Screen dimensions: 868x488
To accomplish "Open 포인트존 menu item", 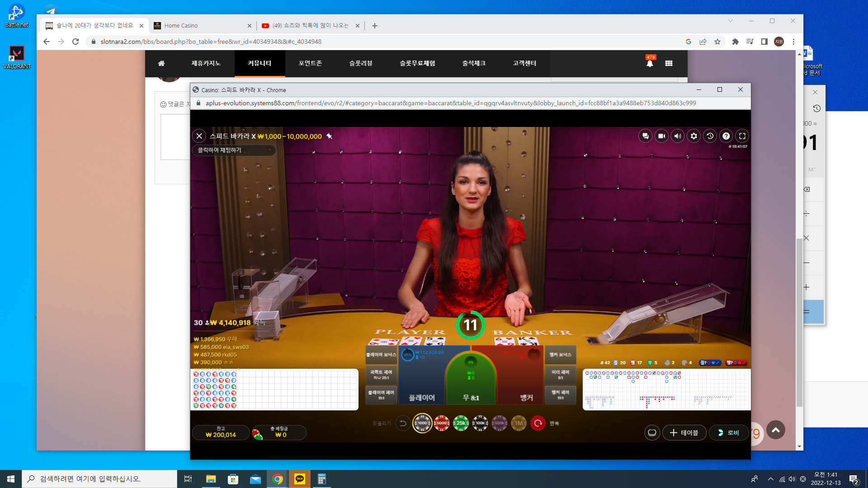I will pyautogui.click(x=310, y=63).
